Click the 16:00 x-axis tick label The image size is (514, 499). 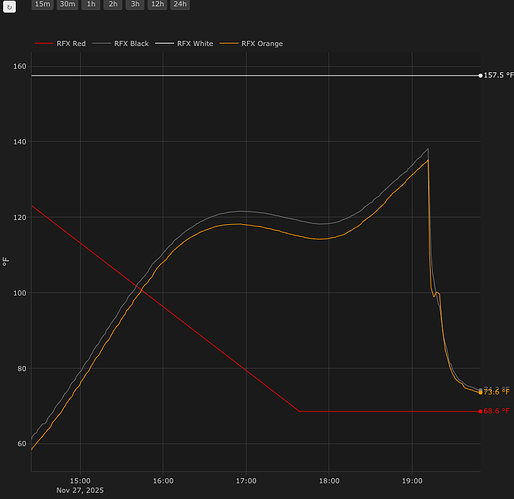[x=163, y=481]
